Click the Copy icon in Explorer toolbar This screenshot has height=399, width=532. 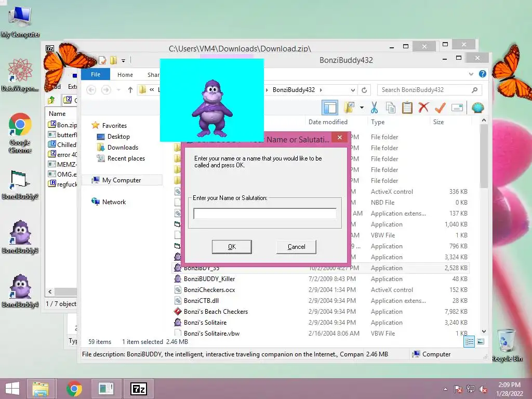(391, 108)
